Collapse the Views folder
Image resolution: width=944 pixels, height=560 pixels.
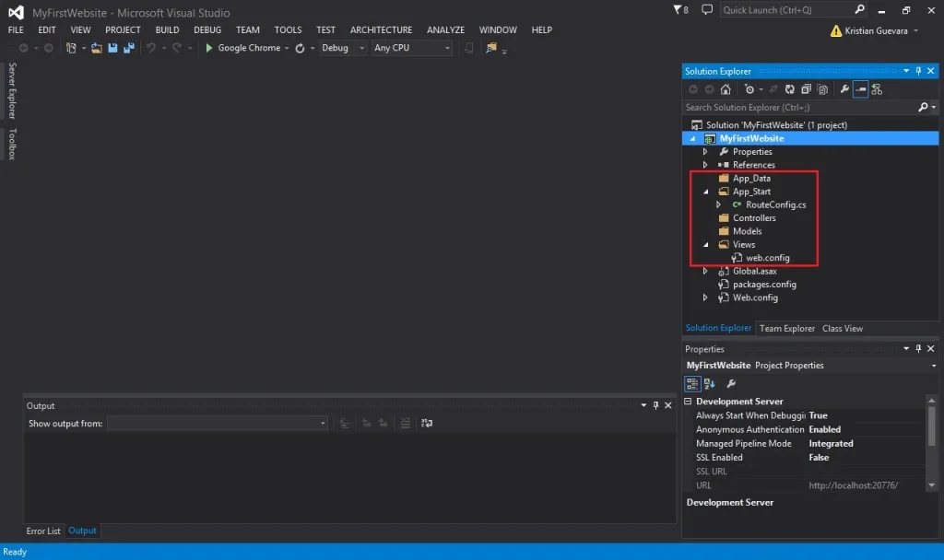(x=705, y=245)
